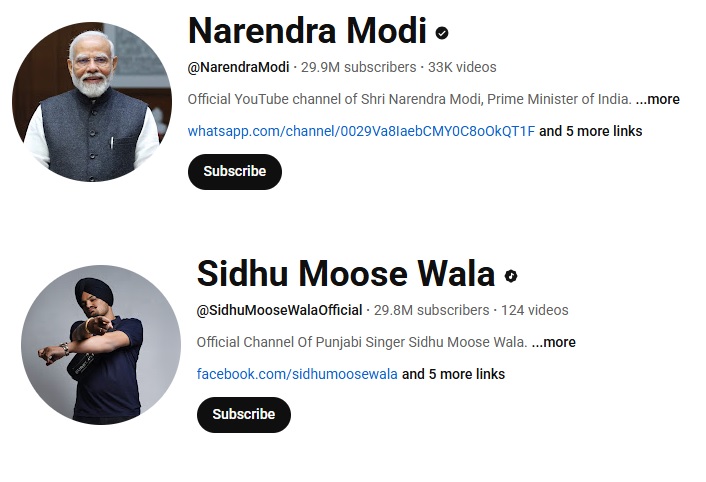This screenshot has height=482, width=706.
Task: Click the @SidhuMooseWalaOfficial handle
Action: pyautogui.click(x=279, y=311)
